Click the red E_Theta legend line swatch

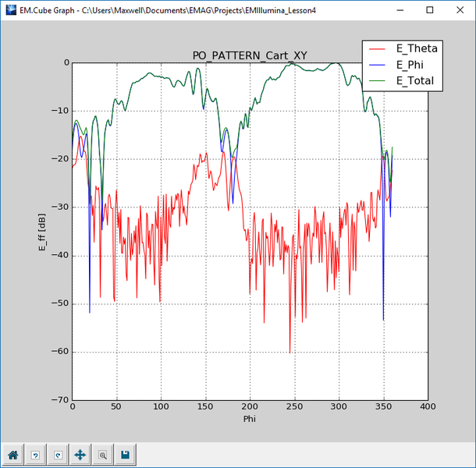[379, 49]
